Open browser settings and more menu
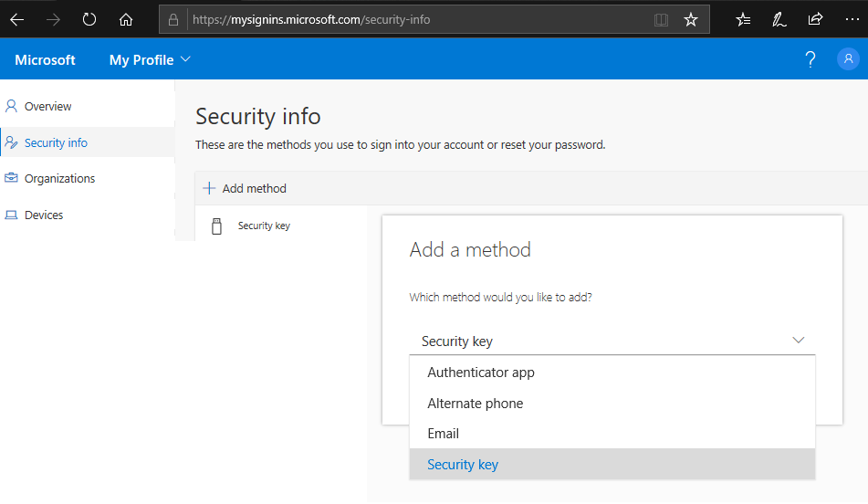 (851, 19)
